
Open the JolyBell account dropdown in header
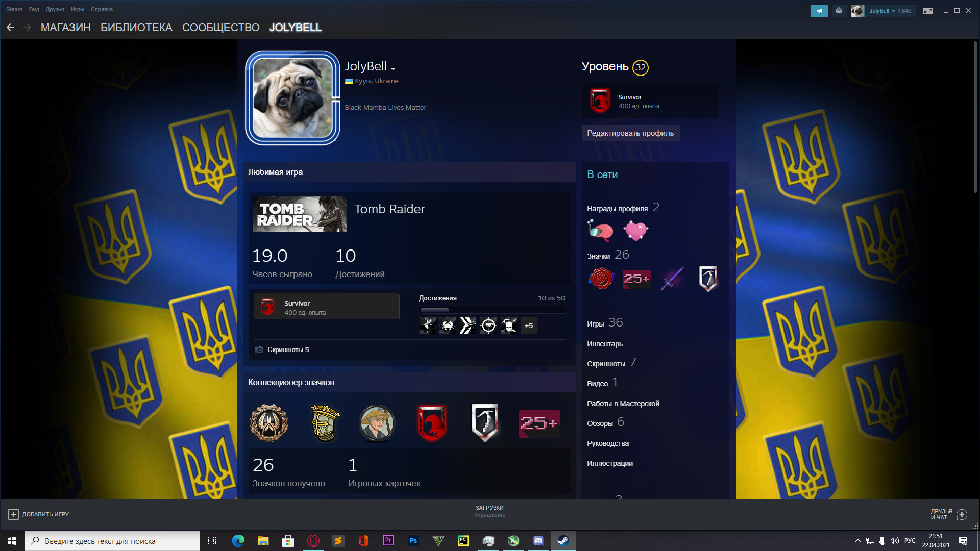[x=883, y=11]
